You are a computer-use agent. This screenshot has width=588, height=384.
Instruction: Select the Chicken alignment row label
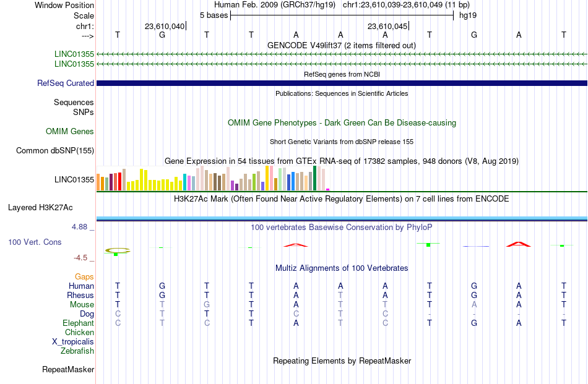tap(79, 332)
